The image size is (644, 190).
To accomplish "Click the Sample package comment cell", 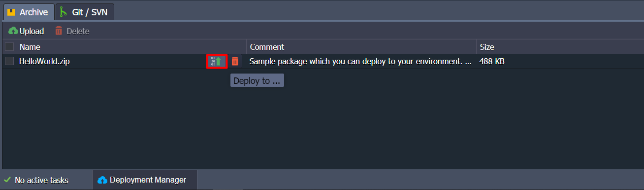I will tap(361, 61).
